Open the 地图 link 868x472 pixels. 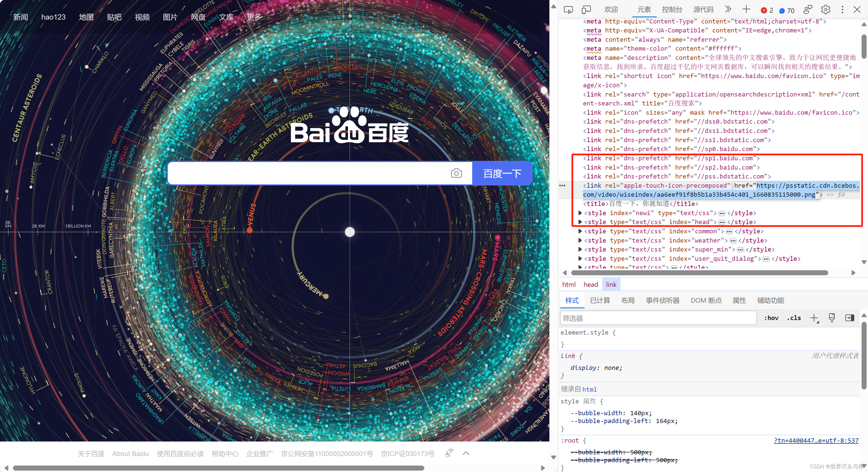point(86,17)
